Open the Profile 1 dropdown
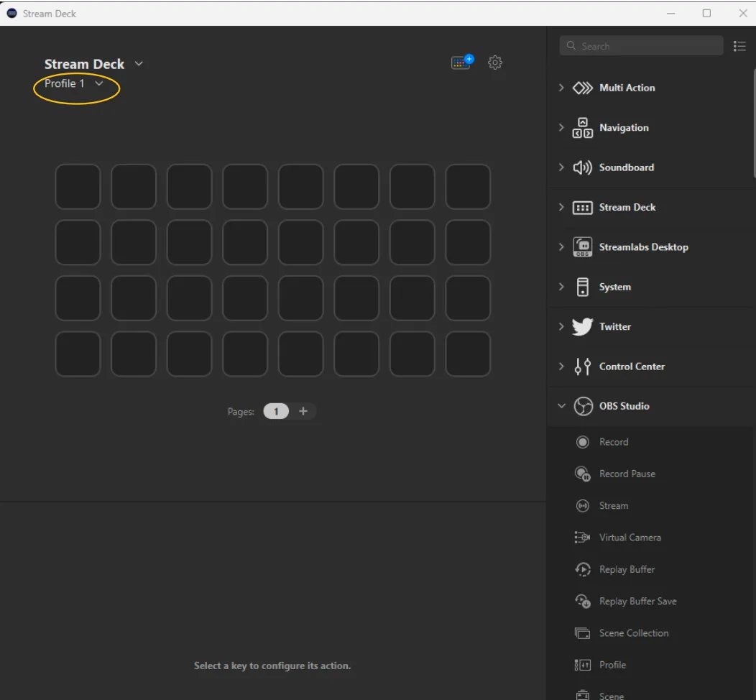The image size is (756, 700). coord(99,83)
